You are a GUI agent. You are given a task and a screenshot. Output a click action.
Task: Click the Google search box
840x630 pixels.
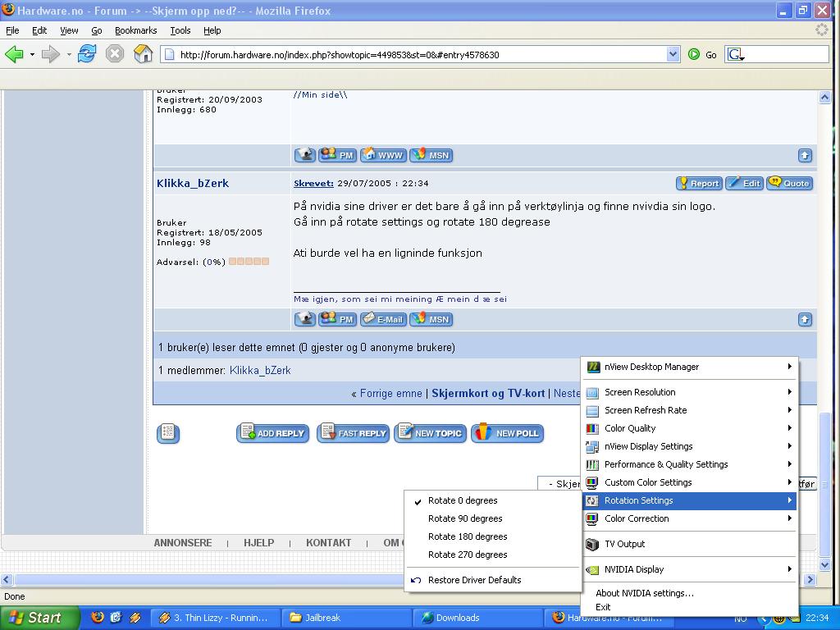[x=777, y=54]
